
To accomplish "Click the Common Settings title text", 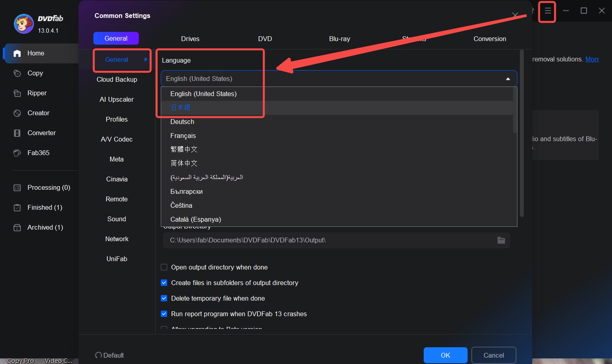I will [122, 16].
